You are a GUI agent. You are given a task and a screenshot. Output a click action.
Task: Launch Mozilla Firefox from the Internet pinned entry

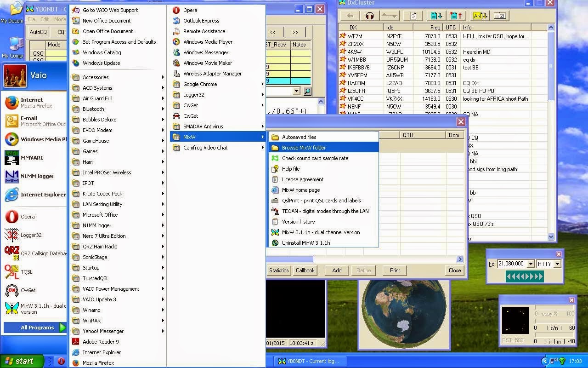34,103
